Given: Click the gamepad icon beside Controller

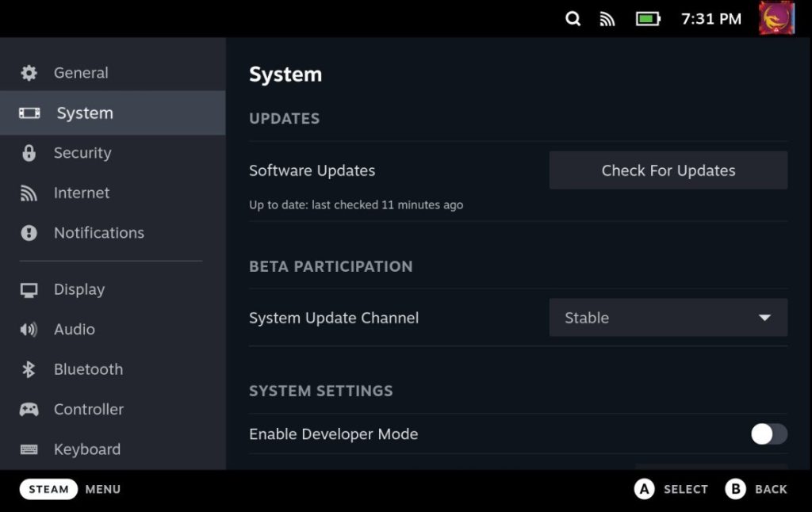Looking at the screenshot, I should [29, 410].
